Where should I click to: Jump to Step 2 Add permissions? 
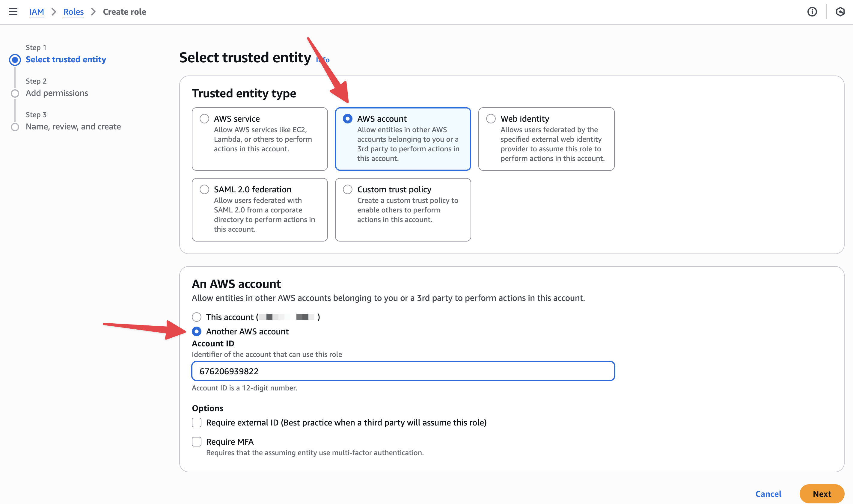pos(56,93)
